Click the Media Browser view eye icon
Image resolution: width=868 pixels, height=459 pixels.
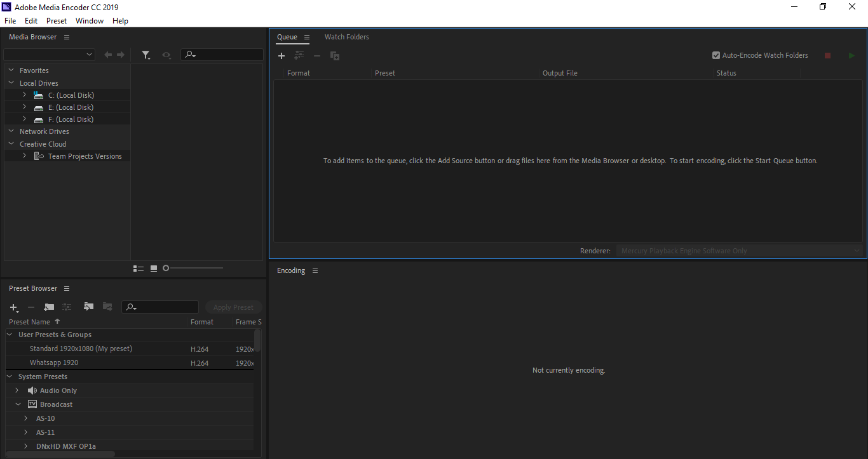(166, 55)
